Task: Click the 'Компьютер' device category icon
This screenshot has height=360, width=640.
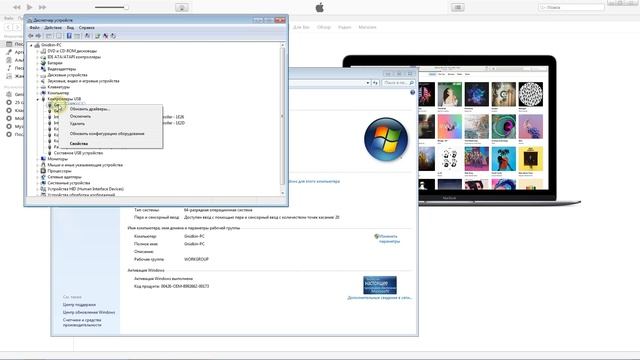Action: coord(43,93)
